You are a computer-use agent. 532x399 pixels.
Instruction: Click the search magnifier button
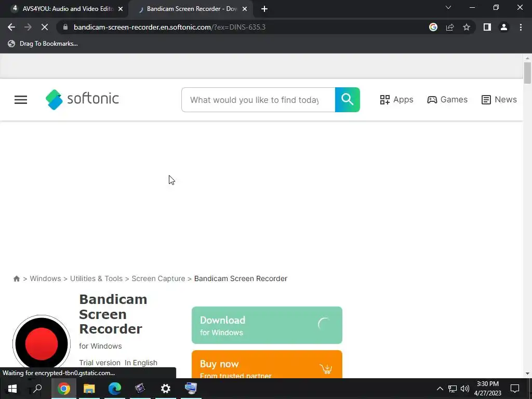(x=347, y=100)
